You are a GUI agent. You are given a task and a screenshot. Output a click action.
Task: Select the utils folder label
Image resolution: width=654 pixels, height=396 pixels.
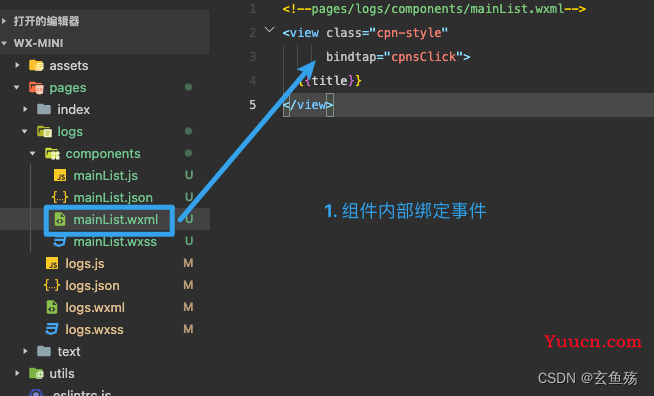pos(62,373)
